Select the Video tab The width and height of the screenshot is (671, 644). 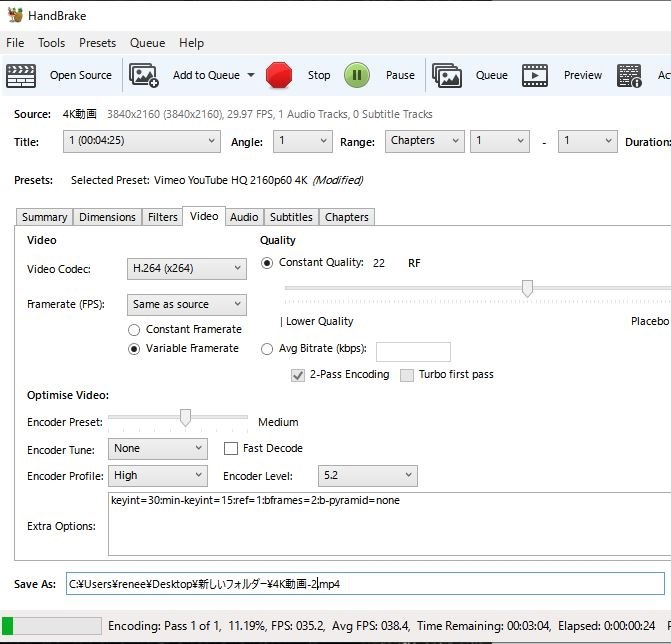204,216
